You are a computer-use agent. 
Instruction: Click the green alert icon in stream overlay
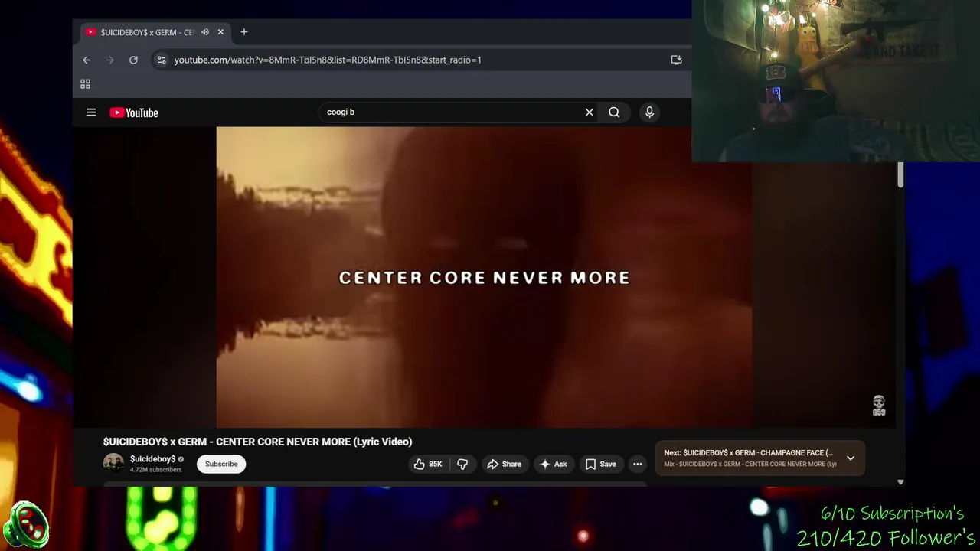click(26, 526)
